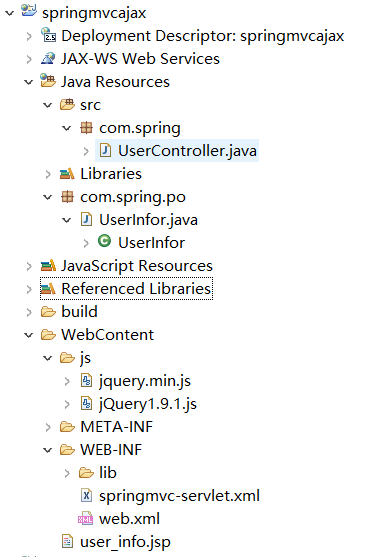Image resolution: width=379 pixels, height=557 pixels.
Task: Collapse the UserInfor.java node
Action: tap(67, 220)
